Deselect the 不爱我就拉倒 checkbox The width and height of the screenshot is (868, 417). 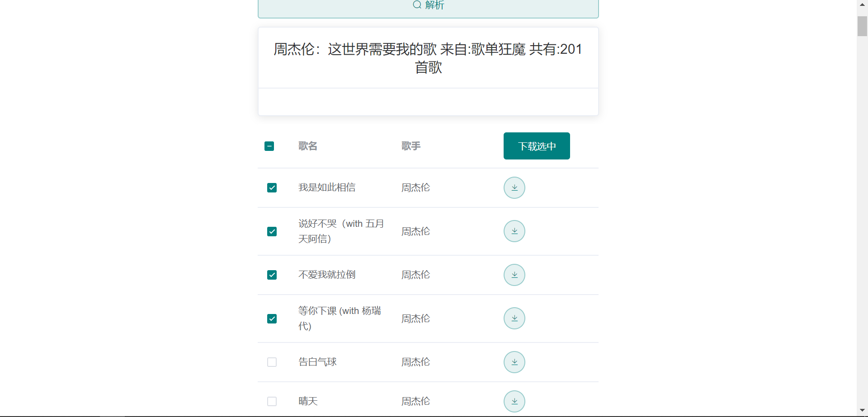[272, 275]
